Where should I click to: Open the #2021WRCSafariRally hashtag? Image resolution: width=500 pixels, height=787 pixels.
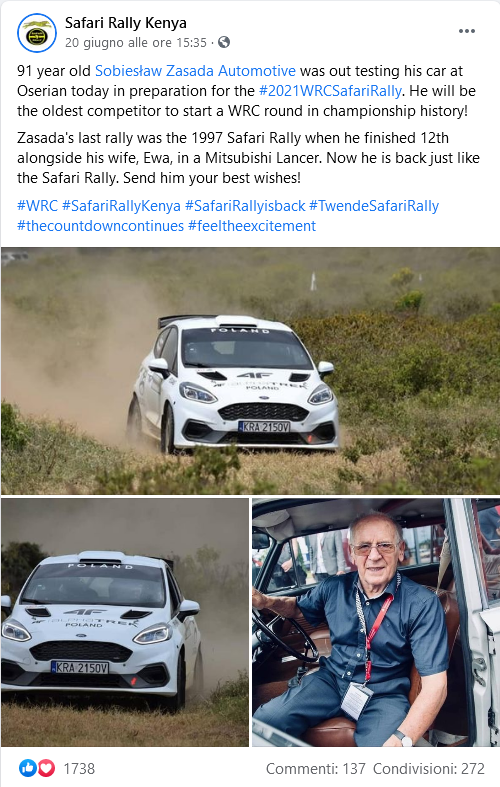point(330,91)
